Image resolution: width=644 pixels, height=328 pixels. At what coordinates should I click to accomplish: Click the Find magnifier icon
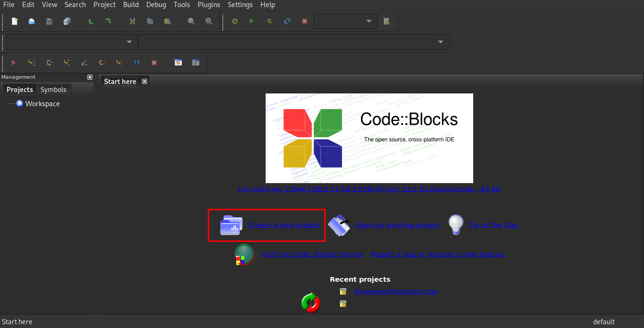[x=191, y=21]
